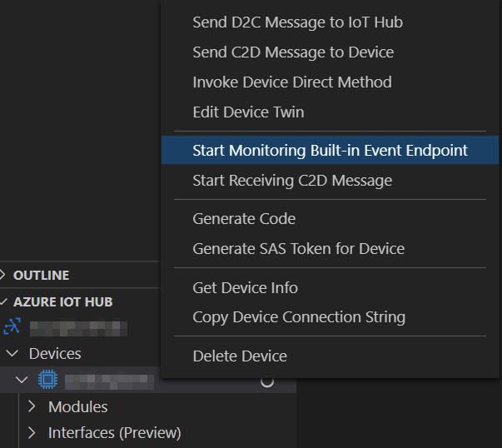
Task: Click the OUTLINE panel header text
Action: click(42, 276)
